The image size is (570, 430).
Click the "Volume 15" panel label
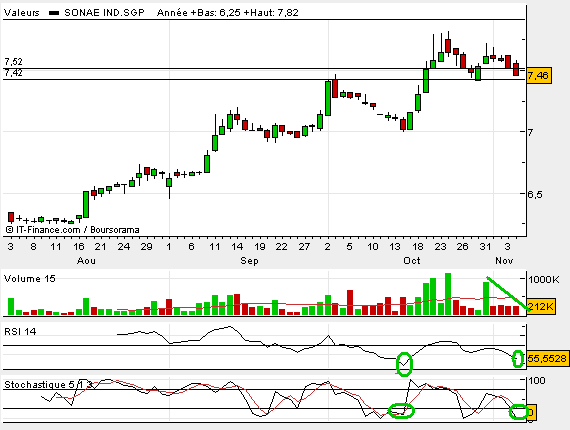30,279
